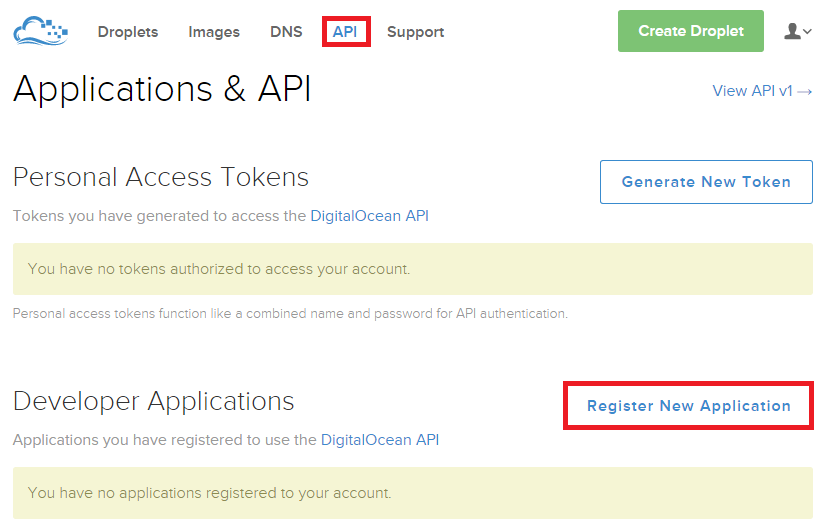Screen dimensions: 826x532
Task: Open the DNS page
Action: coord(286,32)
